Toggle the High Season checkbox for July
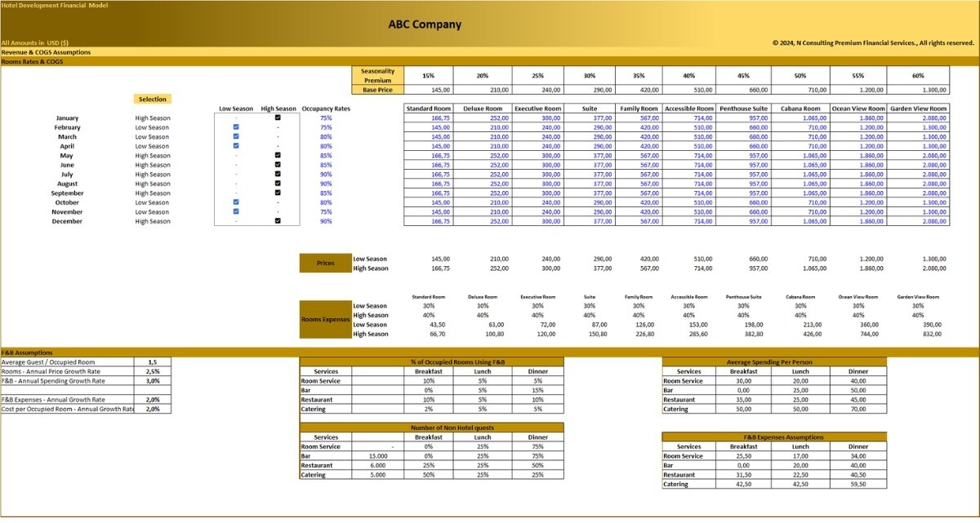 [x=278, y=174]
